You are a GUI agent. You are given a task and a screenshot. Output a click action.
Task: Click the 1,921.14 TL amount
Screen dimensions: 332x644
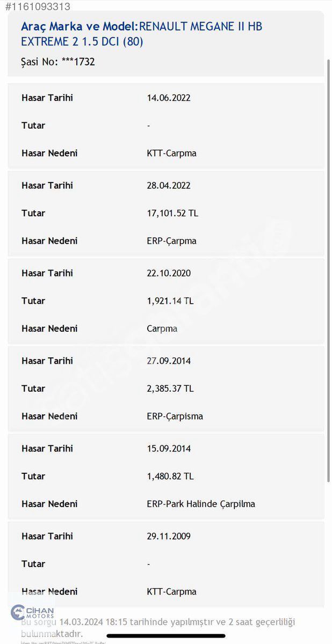[x=170, y=301]
